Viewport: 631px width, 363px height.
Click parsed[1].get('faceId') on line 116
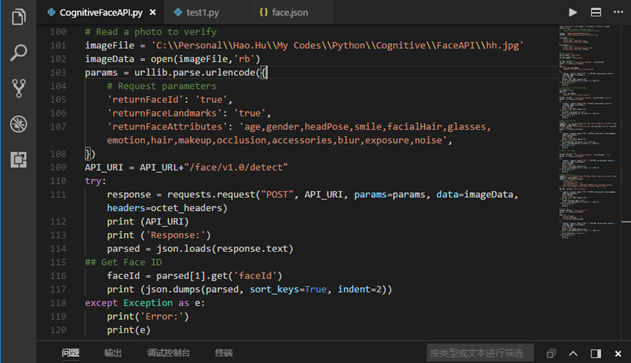[219, 276]
